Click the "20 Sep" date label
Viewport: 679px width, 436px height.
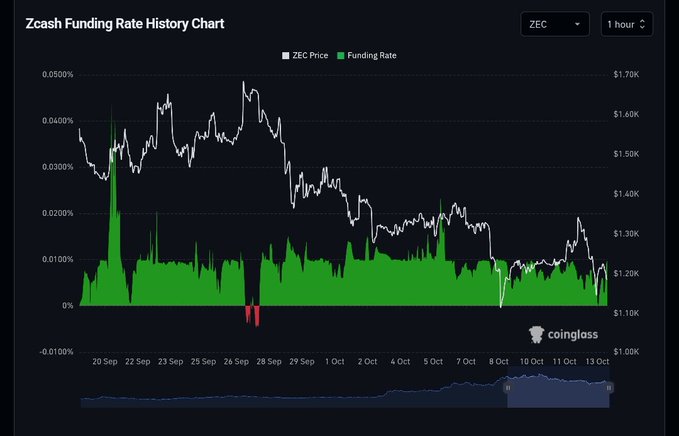(x=105, y=362)
